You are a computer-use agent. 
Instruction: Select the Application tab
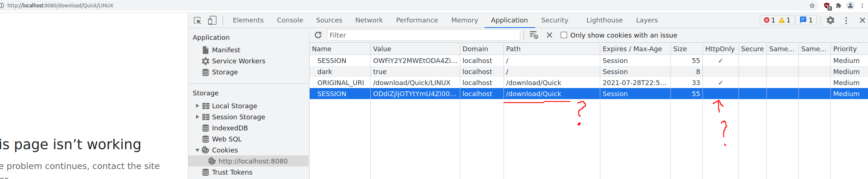pyautogui.click(x=509, y=20)
